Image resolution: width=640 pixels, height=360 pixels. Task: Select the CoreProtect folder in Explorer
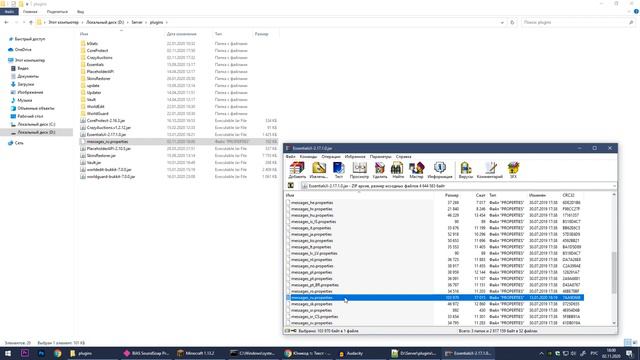pos(98,51)
